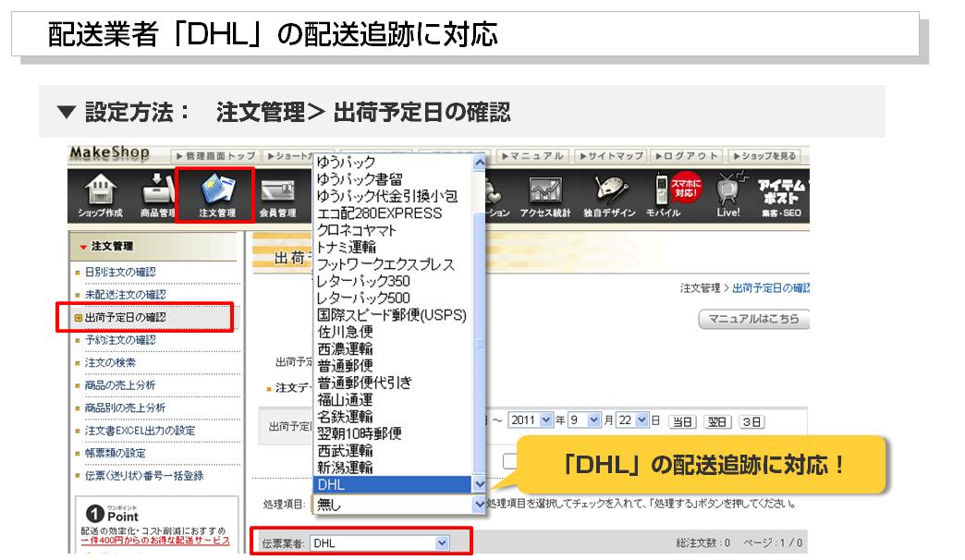Open 帳票類の設定 in the sidebar
The height and width of the screenshot is (560, 965).
point(116,454)
